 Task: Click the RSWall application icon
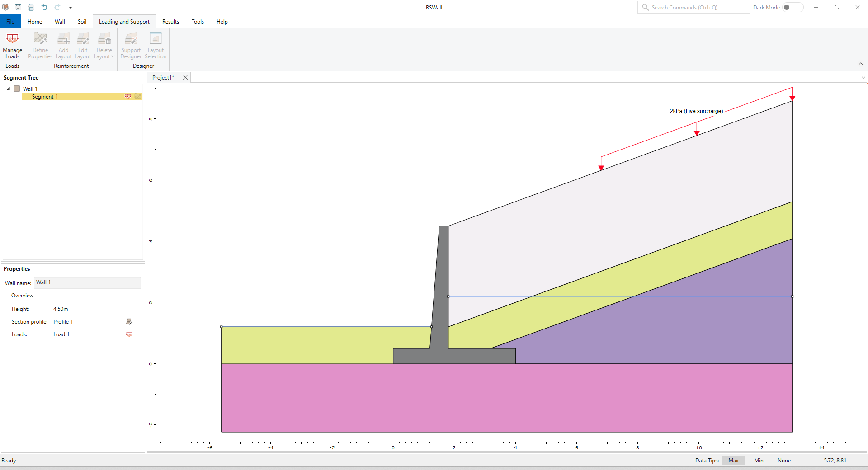[x=6, y=7]
